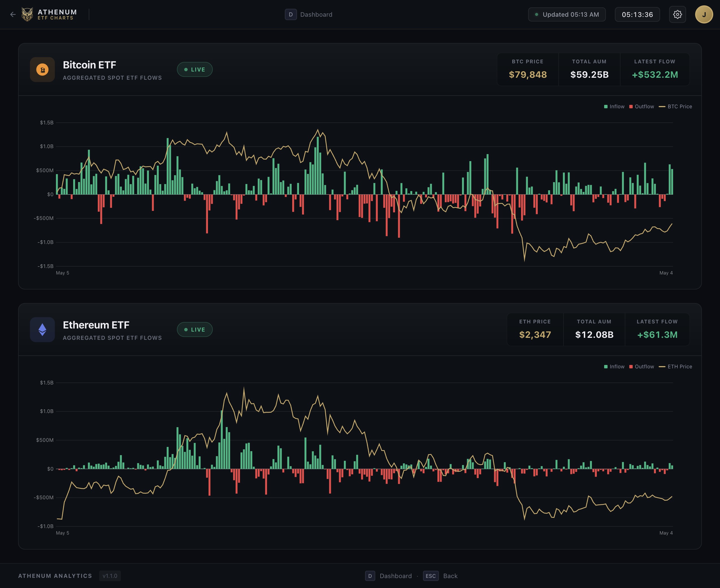720x588 pixels.
Task: Click the May 4 label on Bitcoin chart
Action: (x=666, y=273)
